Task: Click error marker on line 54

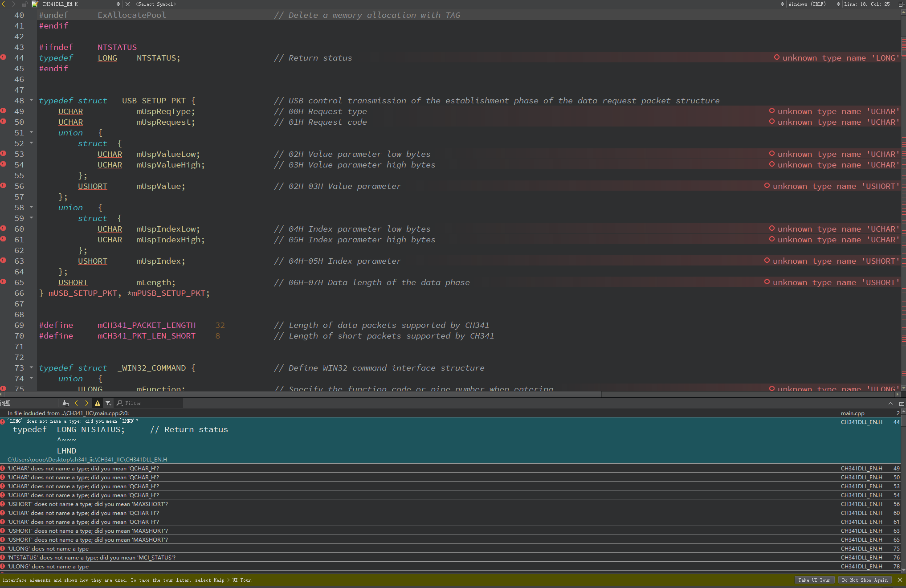Action: pyautogui.click(x=3, y=164)
